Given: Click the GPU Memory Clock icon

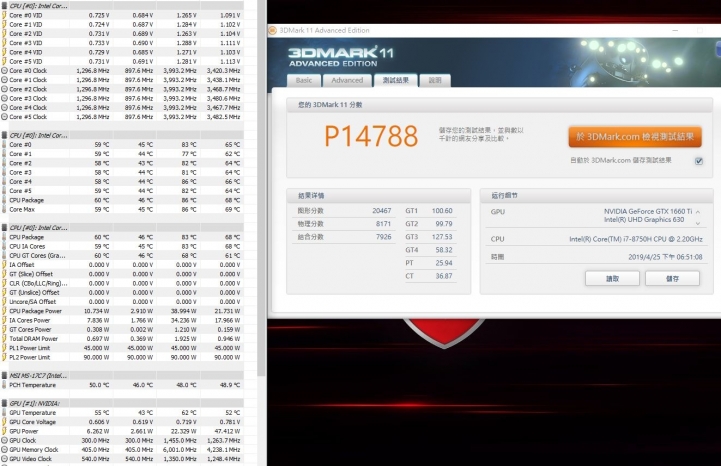Looking at the screenshot, I should (4, 449).
